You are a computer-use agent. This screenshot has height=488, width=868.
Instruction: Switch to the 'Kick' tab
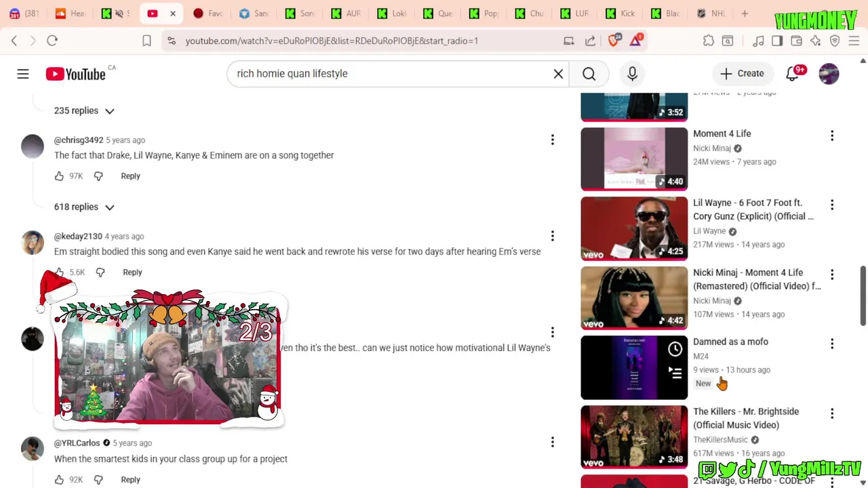620,14
